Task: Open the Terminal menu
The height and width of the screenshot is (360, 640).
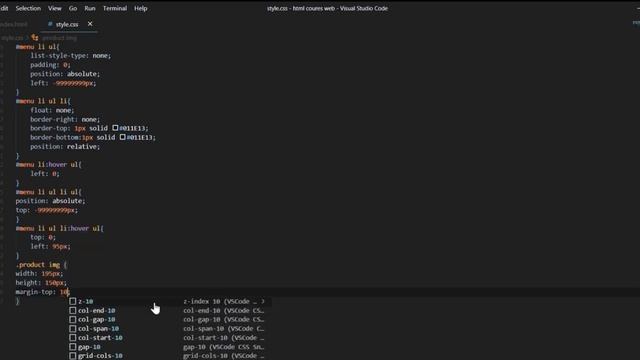Action: (x=115, y=8)
